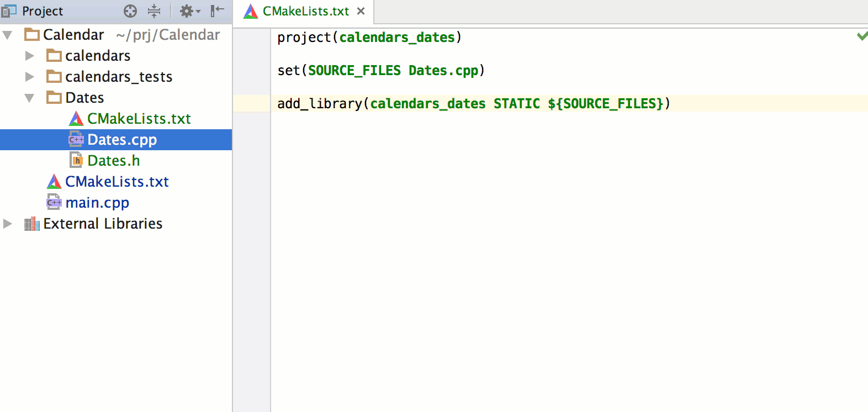Open the Project view dropdown
Image resolution: width=868 pixels, height=412 pixels.
coord(42,11)
